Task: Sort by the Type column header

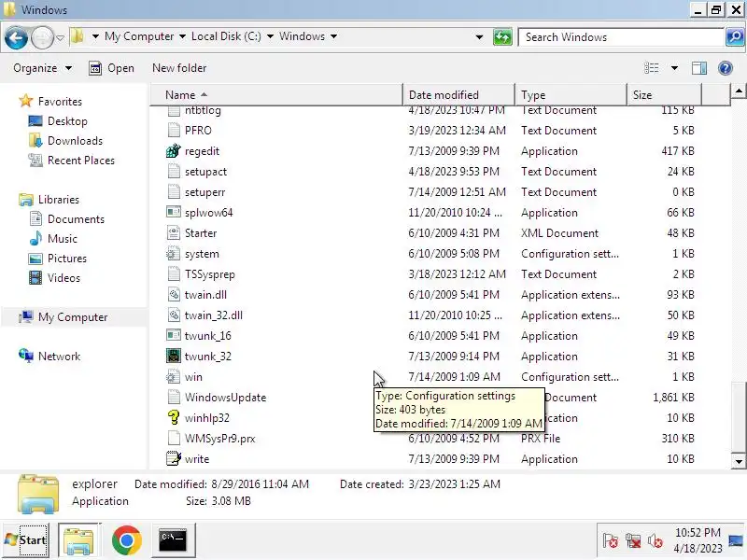Action: (x=571, y=95)
